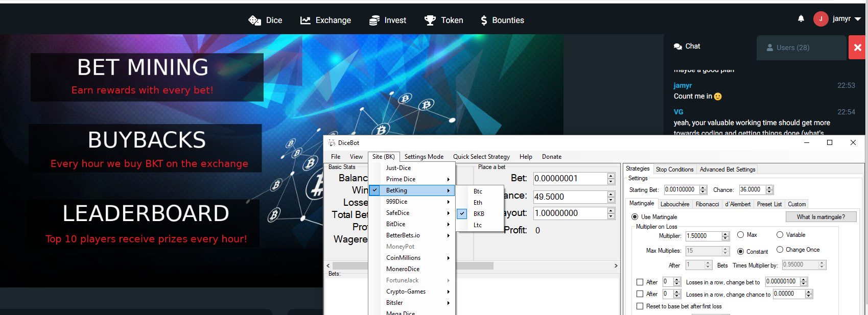Click the jamyr user avatar
This screenshot has height=315, width=868.
[821, 19]
